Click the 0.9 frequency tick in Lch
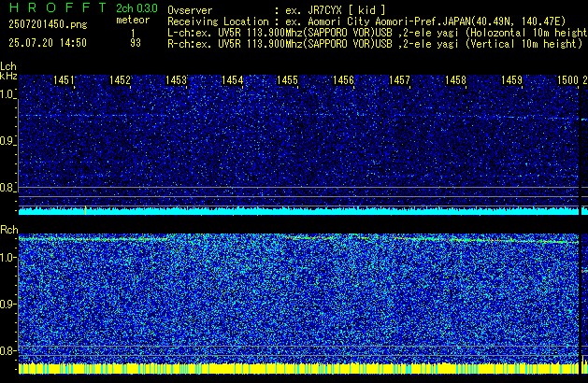 click(x=7, y=141)
